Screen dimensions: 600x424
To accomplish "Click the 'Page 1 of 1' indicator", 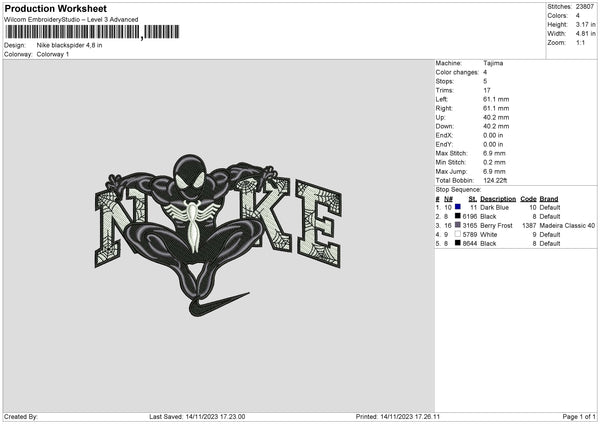I will point(579,416).
